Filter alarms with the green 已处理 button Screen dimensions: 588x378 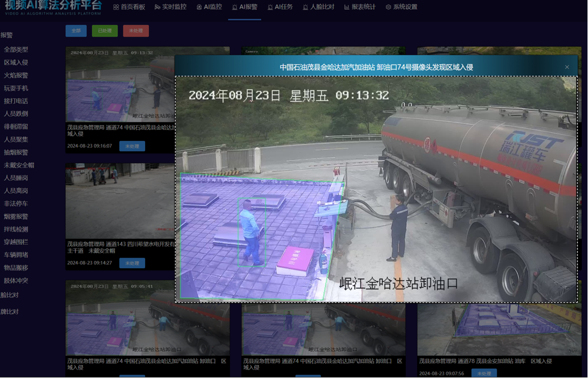pos(105,31)
